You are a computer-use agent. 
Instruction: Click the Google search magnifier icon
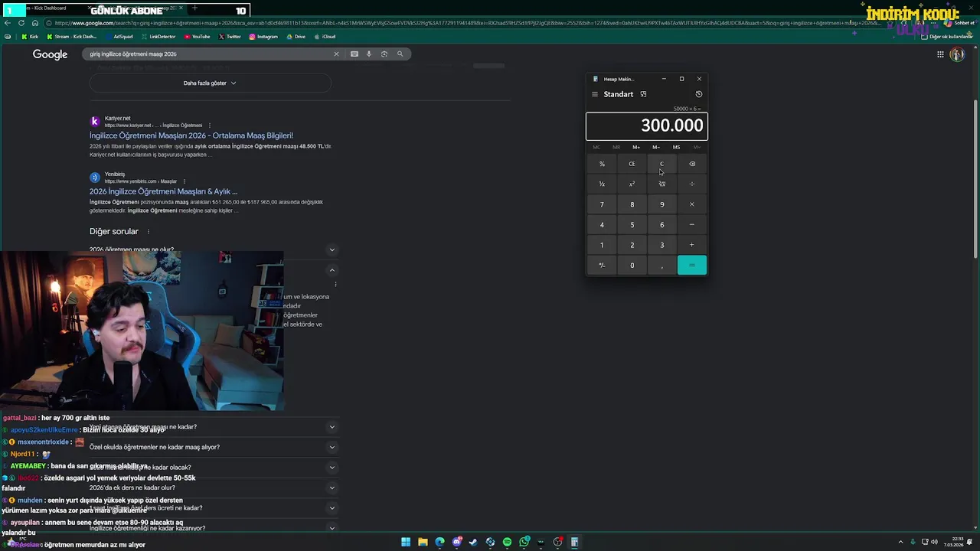(x=400, y=54)
